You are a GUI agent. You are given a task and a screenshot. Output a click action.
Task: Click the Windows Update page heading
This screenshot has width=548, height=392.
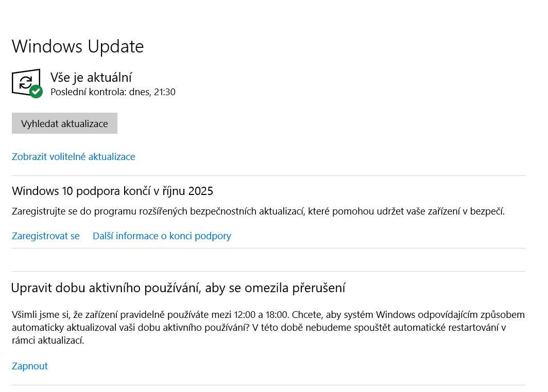tap(78, 46)
